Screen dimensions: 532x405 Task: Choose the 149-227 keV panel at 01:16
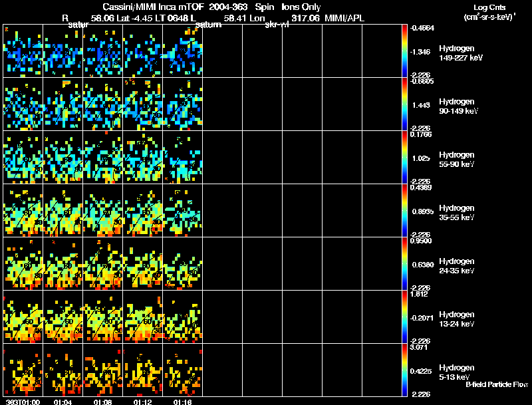coord(182,51)
